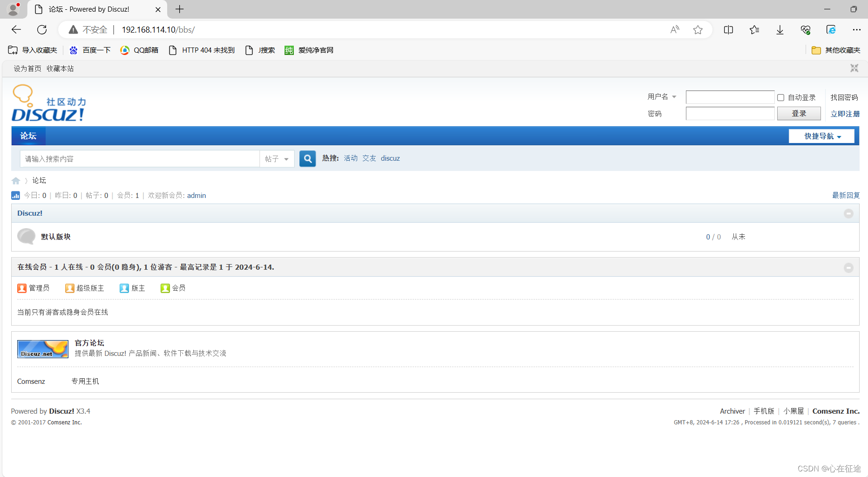This screenshot has width=868, height=477.
Task: Go back using the browser back arrow
Action: pos(16,30)
